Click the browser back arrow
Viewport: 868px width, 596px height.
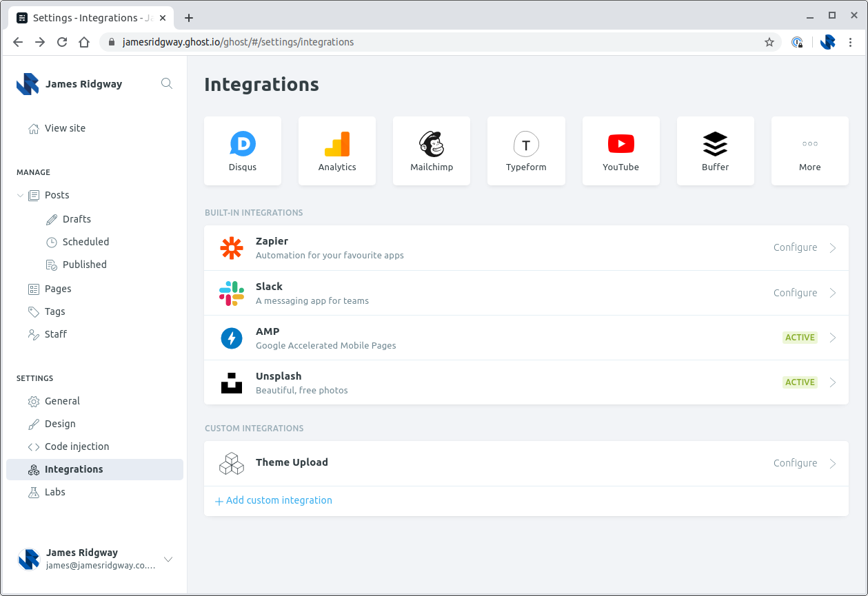[18, 42]
